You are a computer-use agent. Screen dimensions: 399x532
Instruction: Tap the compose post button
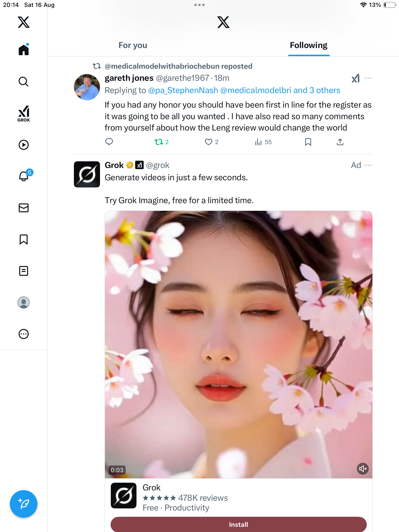[24, 504]
